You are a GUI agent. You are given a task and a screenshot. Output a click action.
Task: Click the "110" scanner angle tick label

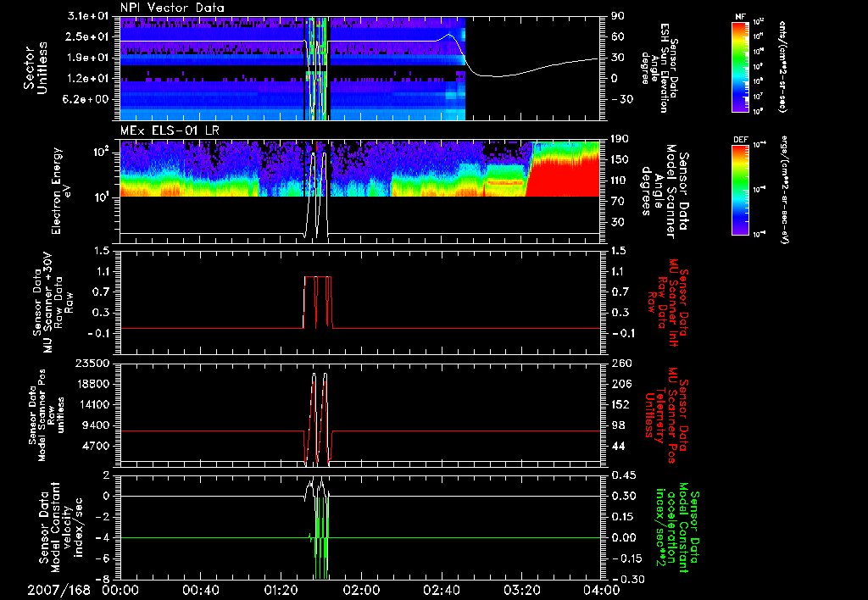point(620,181)
